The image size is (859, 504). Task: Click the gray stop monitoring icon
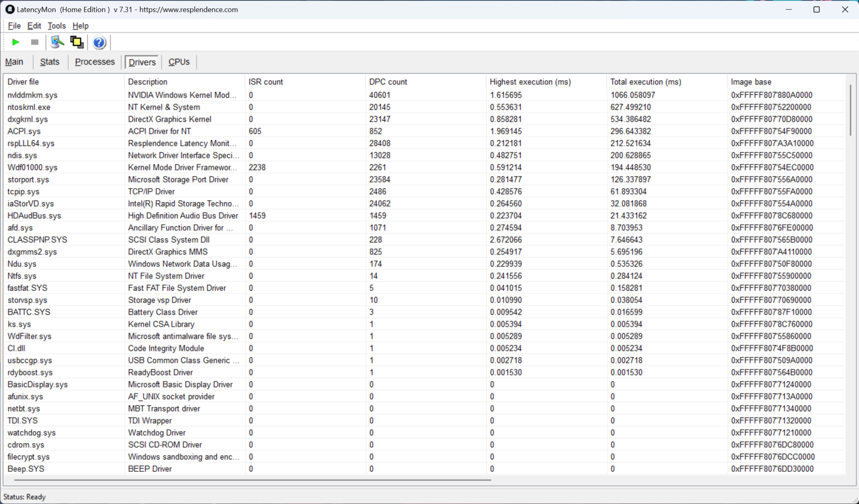(x=34, y=42)
